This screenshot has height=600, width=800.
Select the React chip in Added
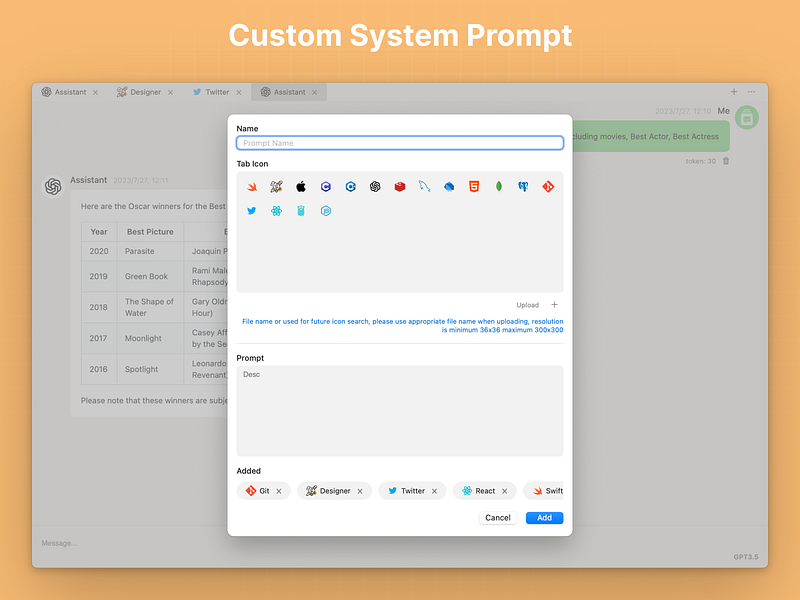pos(485,491)
